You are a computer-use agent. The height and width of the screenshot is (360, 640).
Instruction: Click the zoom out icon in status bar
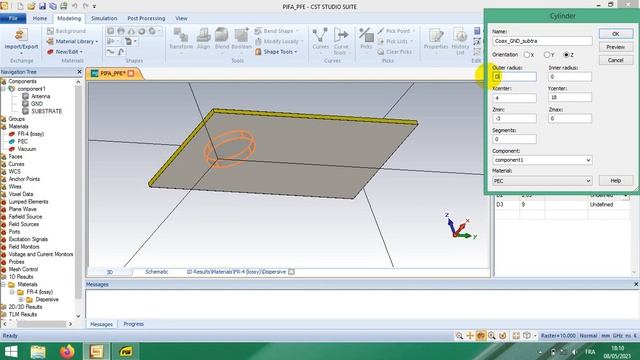[x=459, y=336]
